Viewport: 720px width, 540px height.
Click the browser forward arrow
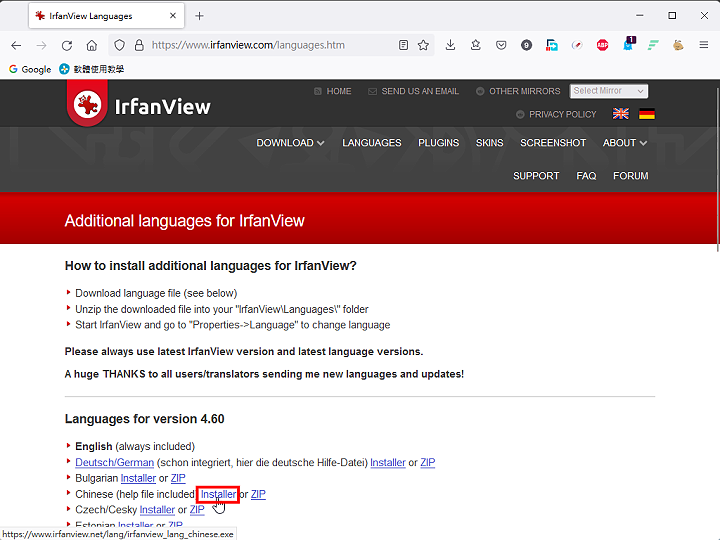tap(41, 45)
